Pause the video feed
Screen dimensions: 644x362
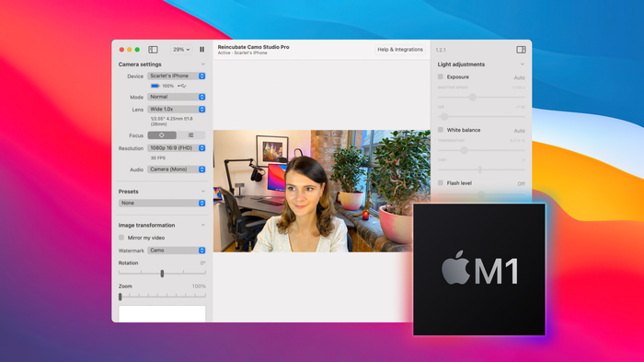[x=202, y=50]
